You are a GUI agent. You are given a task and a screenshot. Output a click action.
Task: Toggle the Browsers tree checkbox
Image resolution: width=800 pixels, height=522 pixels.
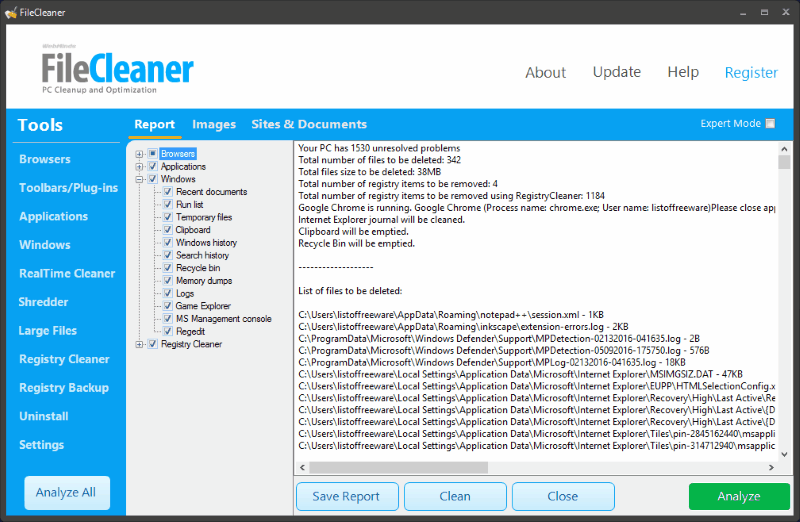coord(153,154)
